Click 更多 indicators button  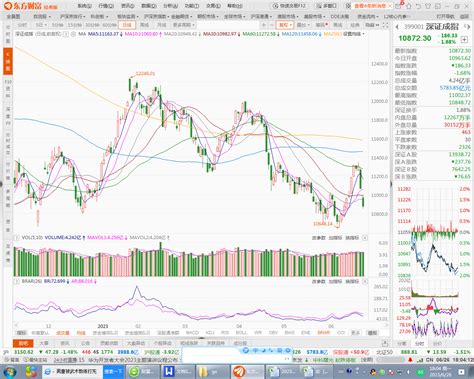(x=356, y=333)
